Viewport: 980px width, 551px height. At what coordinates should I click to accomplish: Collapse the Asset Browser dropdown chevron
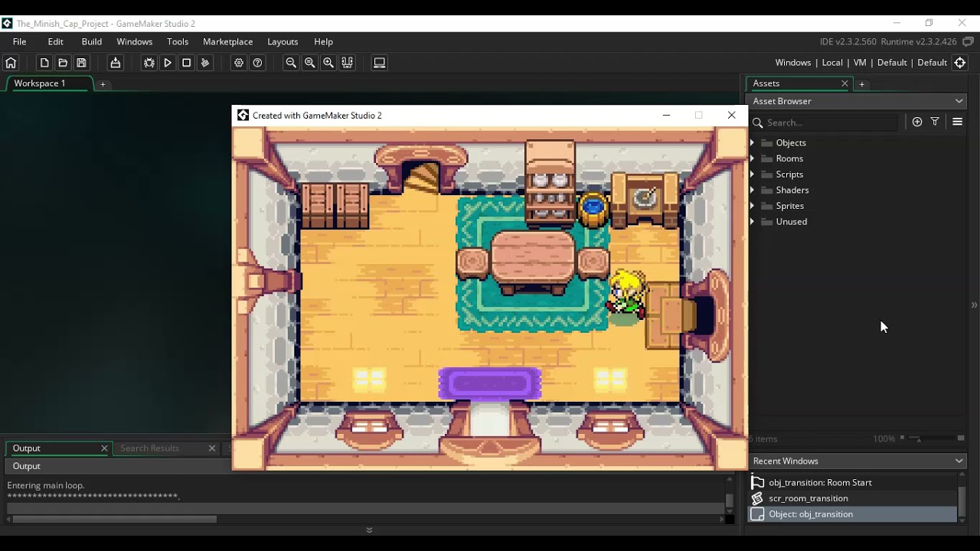(x=959, y=101)
